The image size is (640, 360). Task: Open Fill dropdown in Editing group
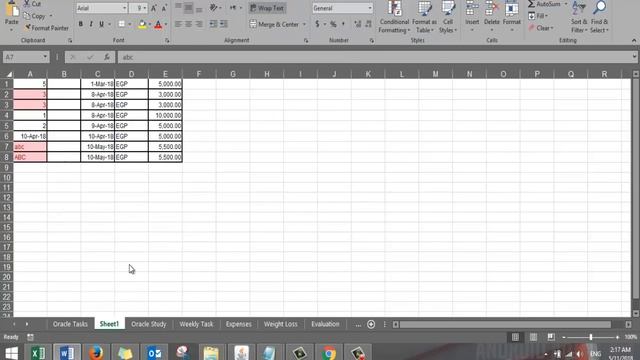pyautogui.click(x=538, y=16)
